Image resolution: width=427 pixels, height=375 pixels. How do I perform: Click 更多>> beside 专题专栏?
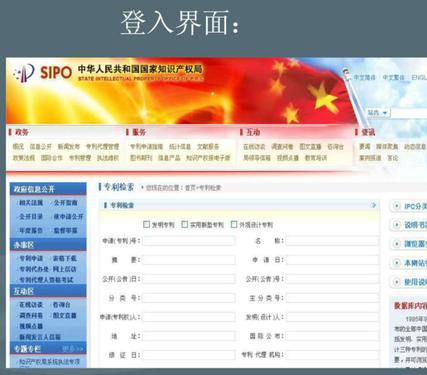coord(72,349)
